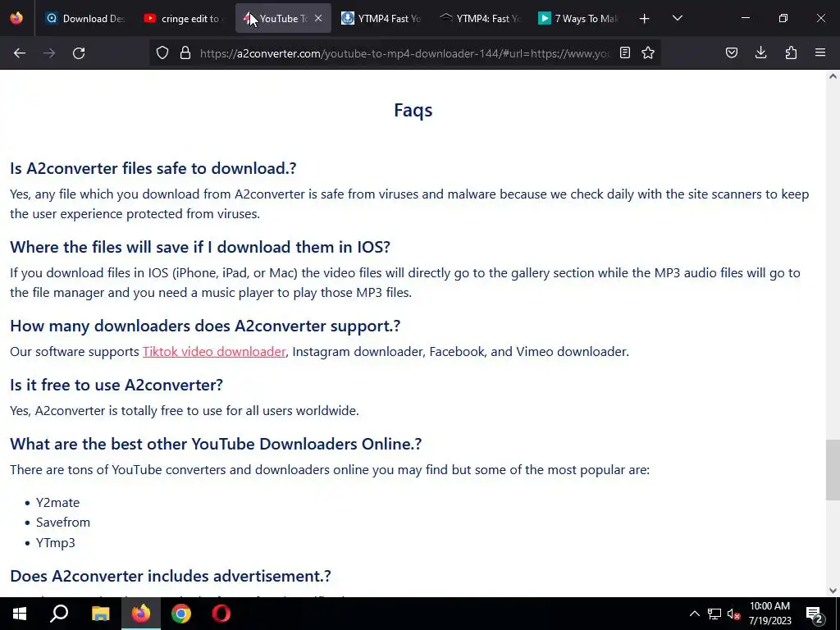The image size is (840, 630).
Task: Open a new tab with plus button
Action: pos(645,19)
